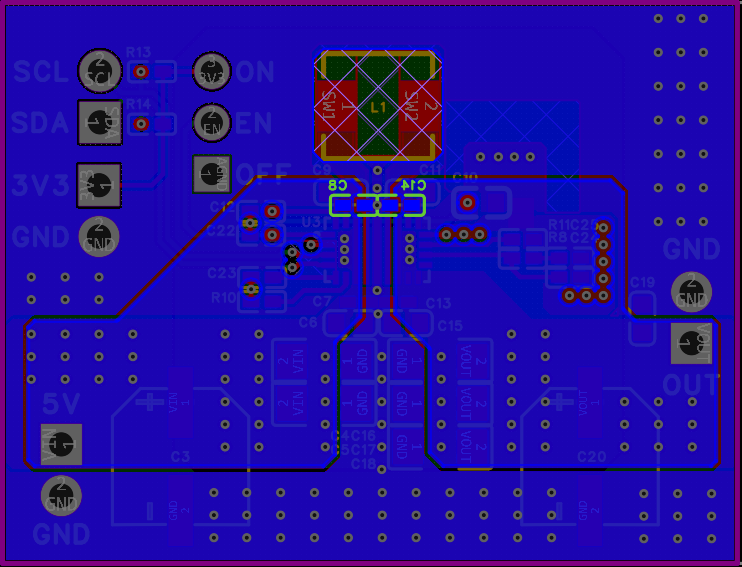Click the C3 reference designator
The image size is (742, 567).
point(181,457)
